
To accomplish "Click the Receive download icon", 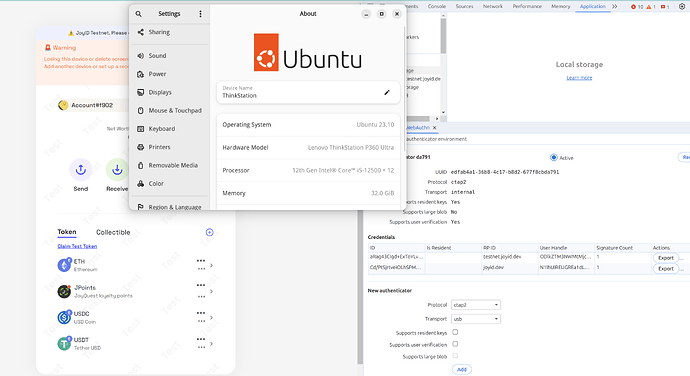I will (x=117, y=170).
